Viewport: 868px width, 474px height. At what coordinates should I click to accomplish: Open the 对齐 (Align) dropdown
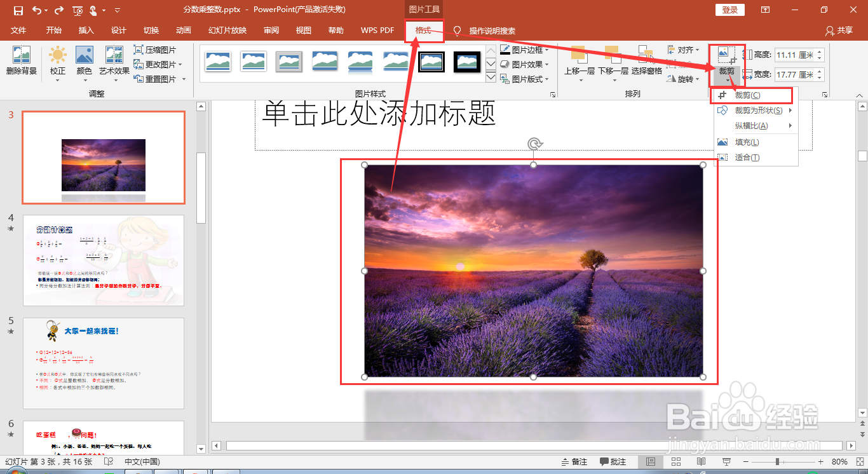[684, 50]
